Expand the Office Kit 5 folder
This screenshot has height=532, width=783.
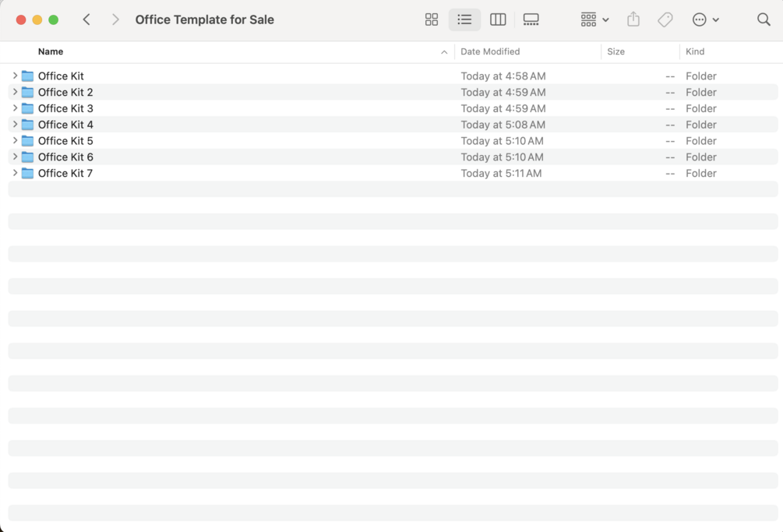point(14,141)
